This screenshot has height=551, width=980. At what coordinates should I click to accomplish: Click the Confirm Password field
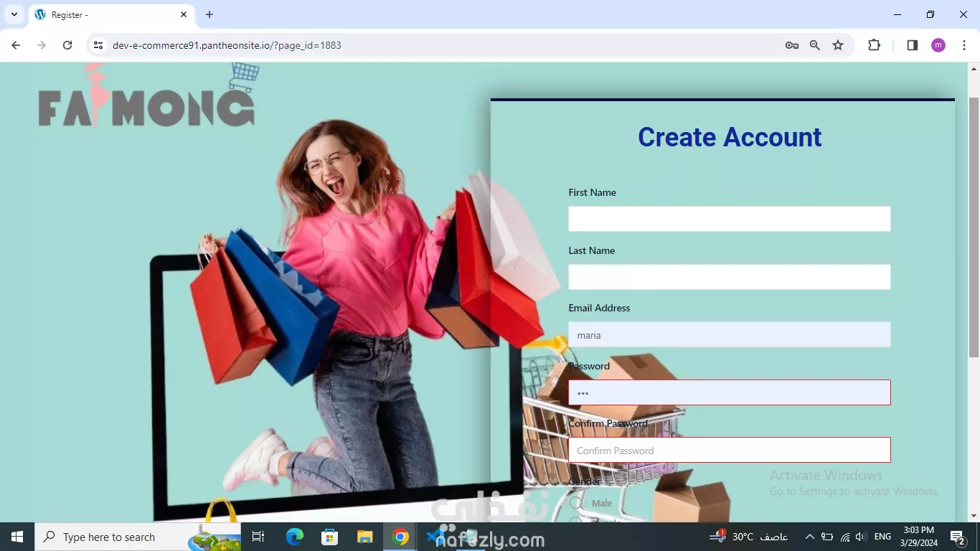730,450
